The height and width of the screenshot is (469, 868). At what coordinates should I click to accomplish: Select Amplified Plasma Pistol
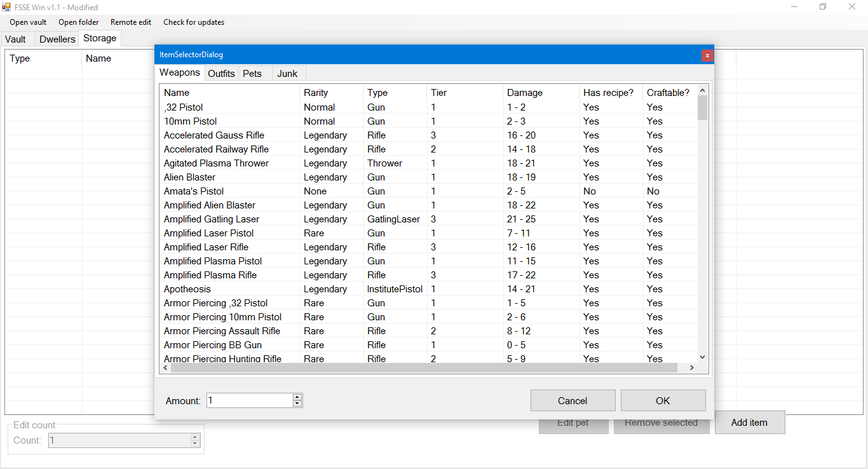pyautogui.click(x=428, y=261)
